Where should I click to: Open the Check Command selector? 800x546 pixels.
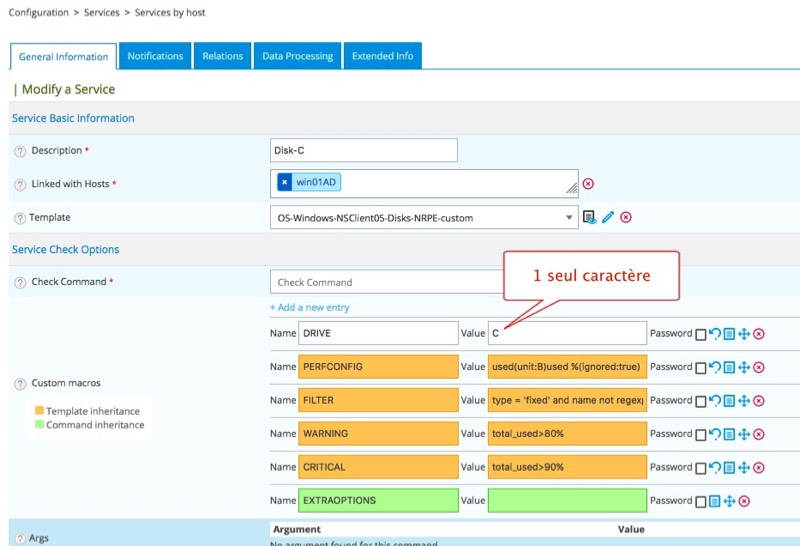tap(380, 282)
